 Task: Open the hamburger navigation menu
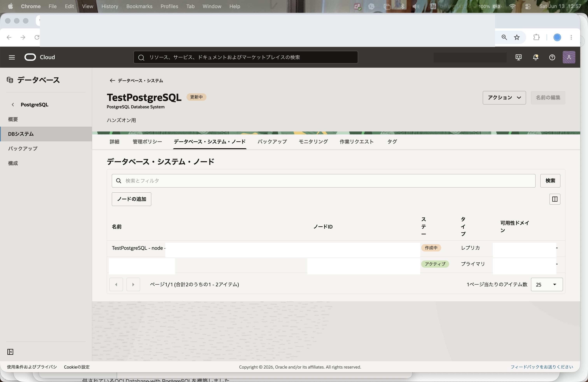tap(12, 57)
